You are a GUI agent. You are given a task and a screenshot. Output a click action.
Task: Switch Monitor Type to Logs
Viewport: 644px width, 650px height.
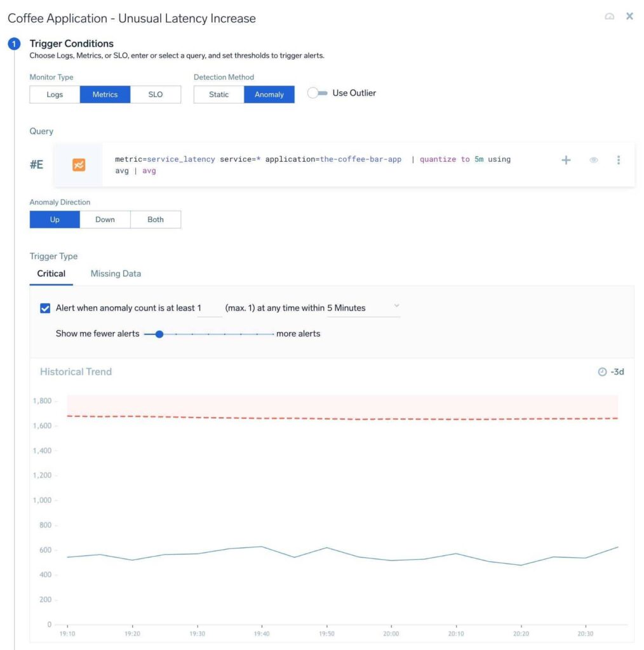click(x=54, y=94)
